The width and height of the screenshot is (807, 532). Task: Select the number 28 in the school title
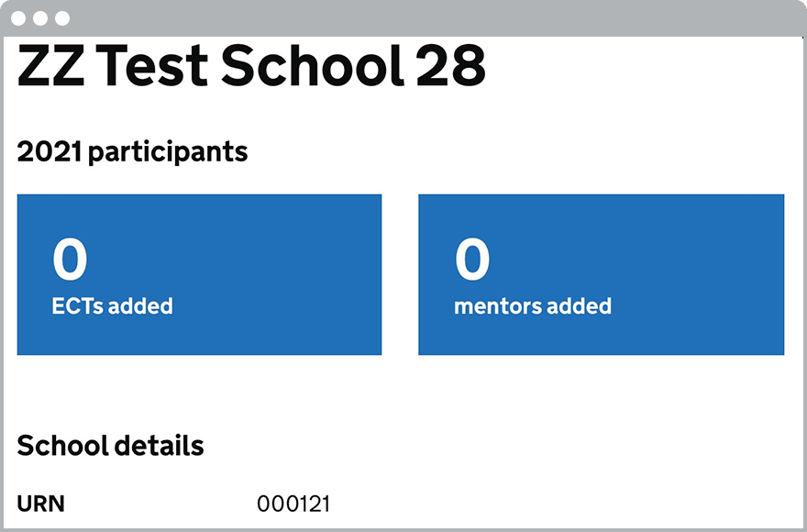pos(449,66)
